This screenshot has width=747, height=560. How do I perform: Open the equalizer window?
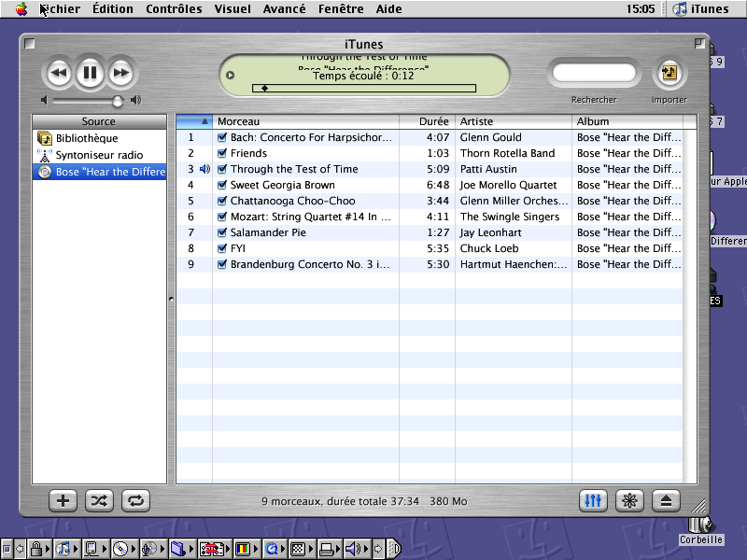pos(593,501)
